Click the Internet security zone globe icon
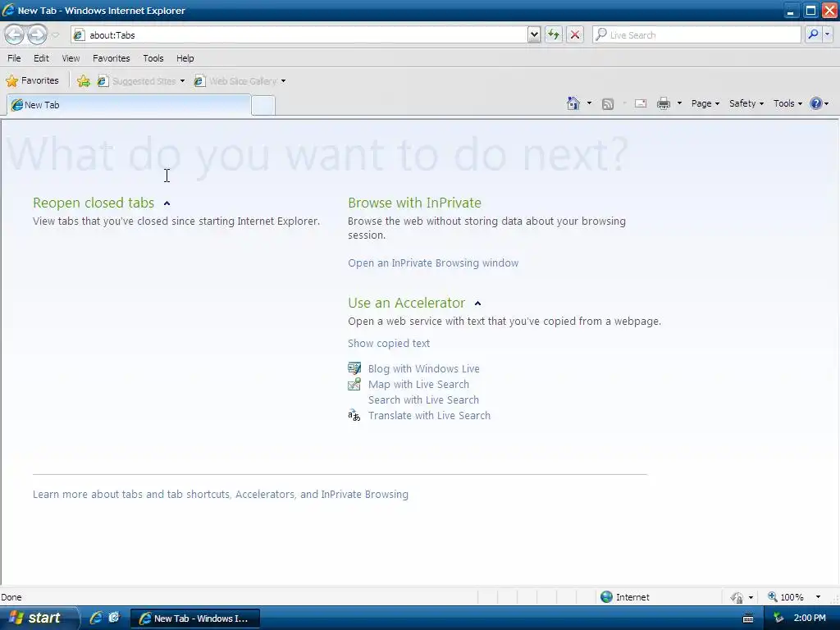 (x=606, y=597)
